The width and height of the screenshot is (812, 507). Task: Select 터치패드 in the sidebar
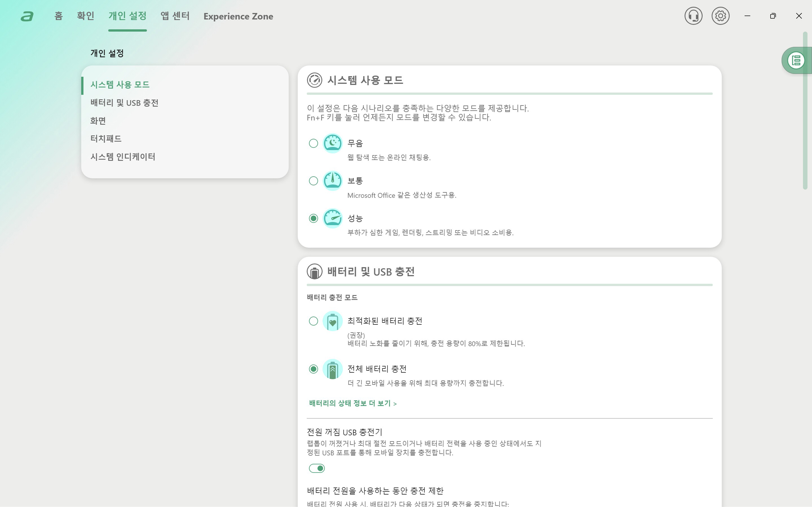pos(106,138)
